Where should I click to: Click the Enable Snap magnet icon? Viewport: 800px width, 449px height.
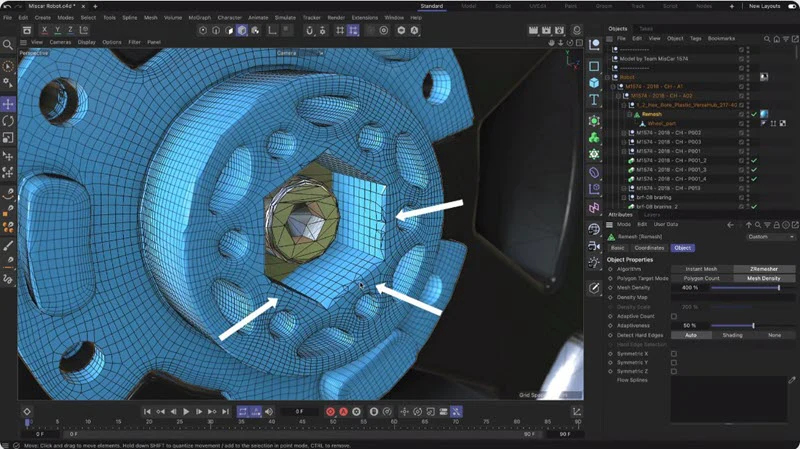[309, 31]
